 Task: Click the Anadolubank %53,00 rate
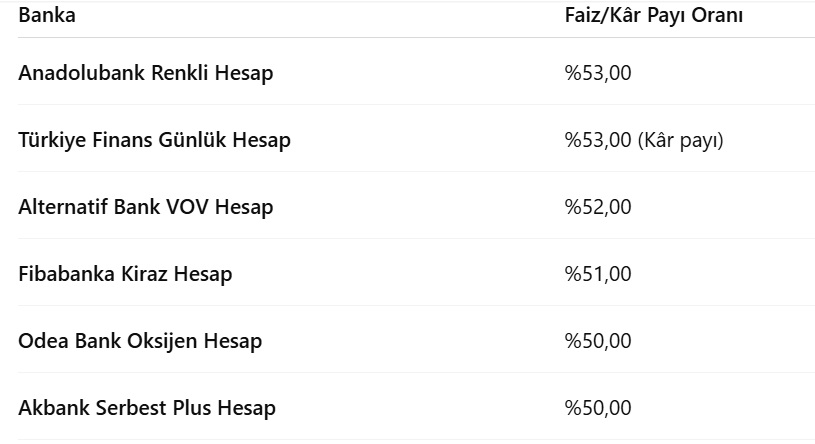(598, 73)
